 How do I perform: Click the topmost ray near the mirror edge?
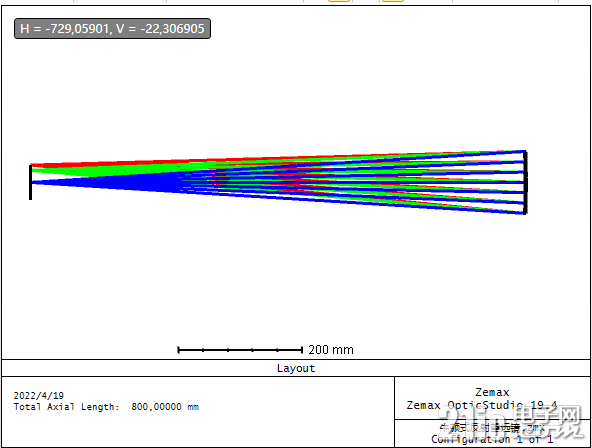pyautogui.click(x=491, y=152)
